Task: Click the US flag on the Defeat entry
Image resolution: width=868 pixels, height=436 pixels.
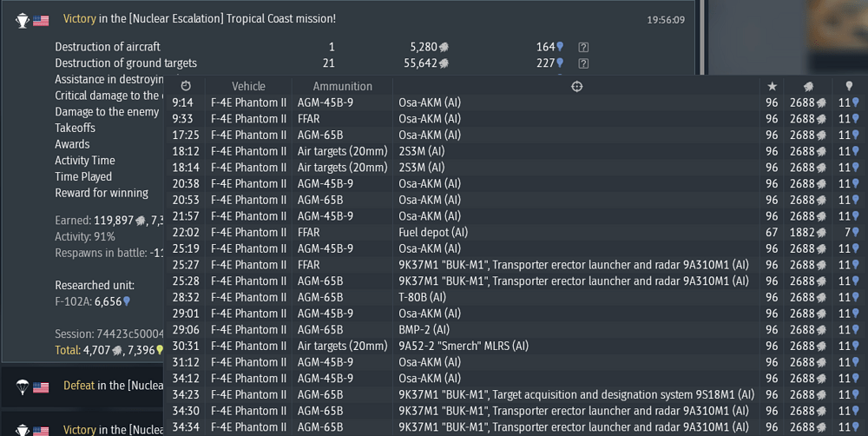Action: [x=41, y=386]
